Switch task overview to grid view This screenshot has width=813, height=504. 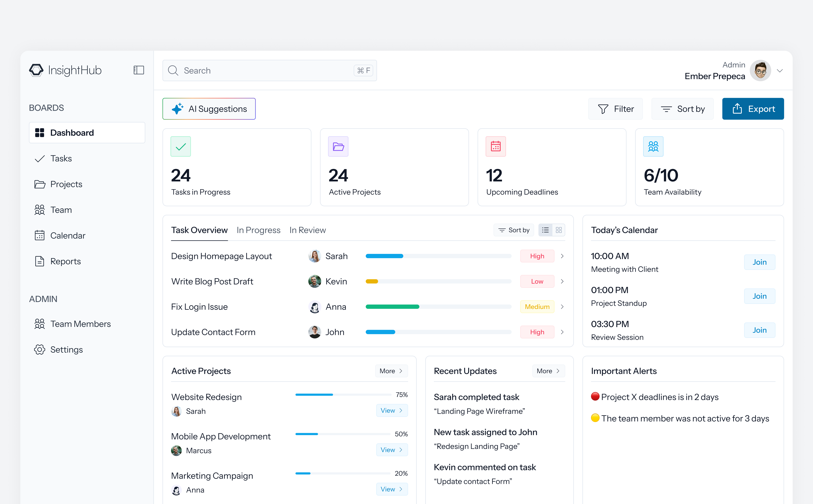(559, 230)
